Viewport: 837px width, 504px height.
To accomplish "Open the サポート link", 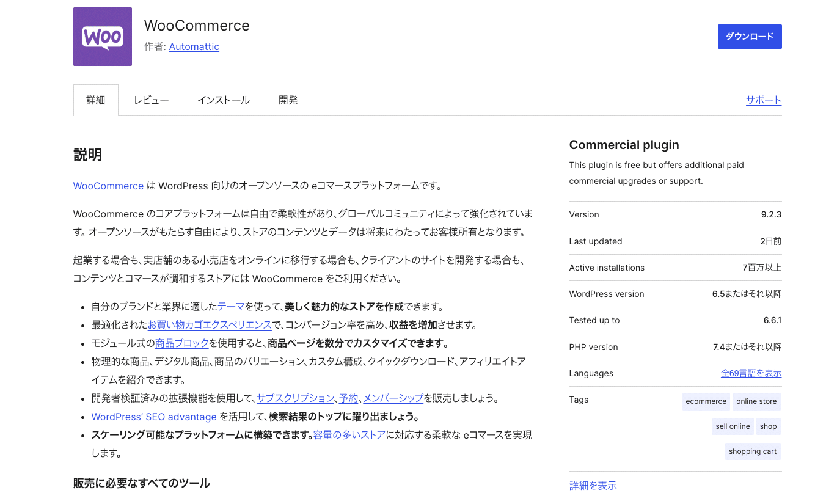I will pyautogui.click(x=764, y=100).
